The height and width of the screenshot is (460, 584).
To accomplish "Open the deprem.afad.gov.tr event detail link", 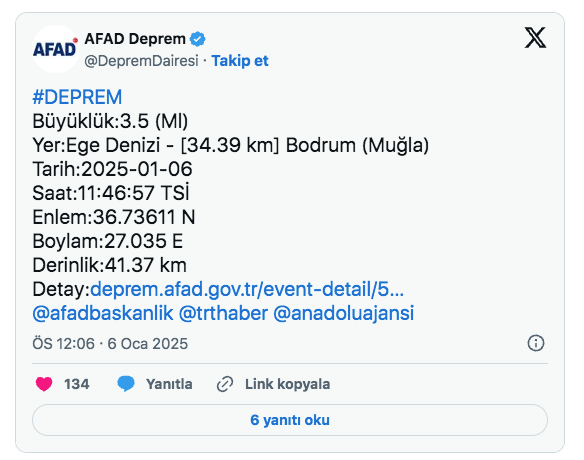I will tap(247, 289).
